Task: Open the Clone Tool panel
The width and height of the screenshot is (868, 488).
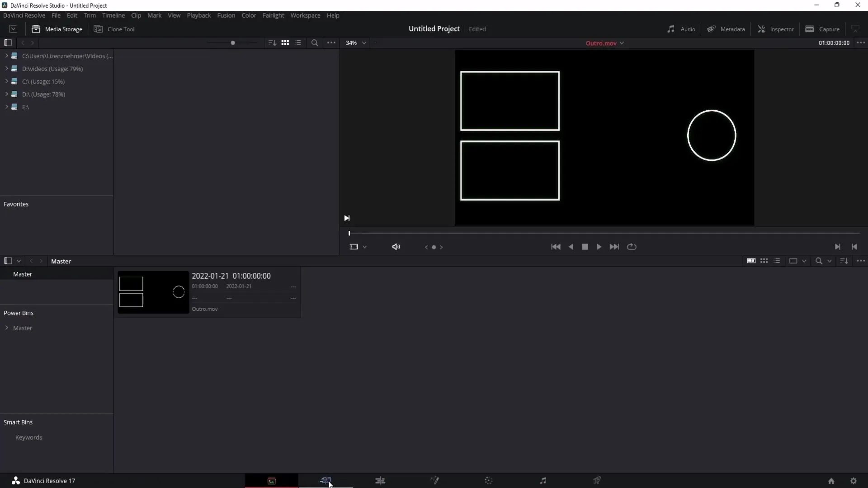Action: click(114, 29)
